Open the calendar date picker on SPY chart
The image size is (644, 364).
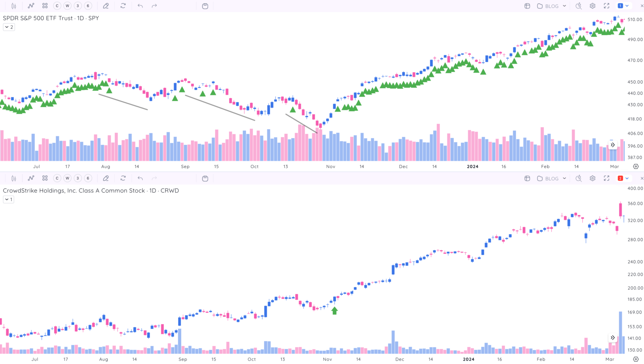[x=205, y=6]
